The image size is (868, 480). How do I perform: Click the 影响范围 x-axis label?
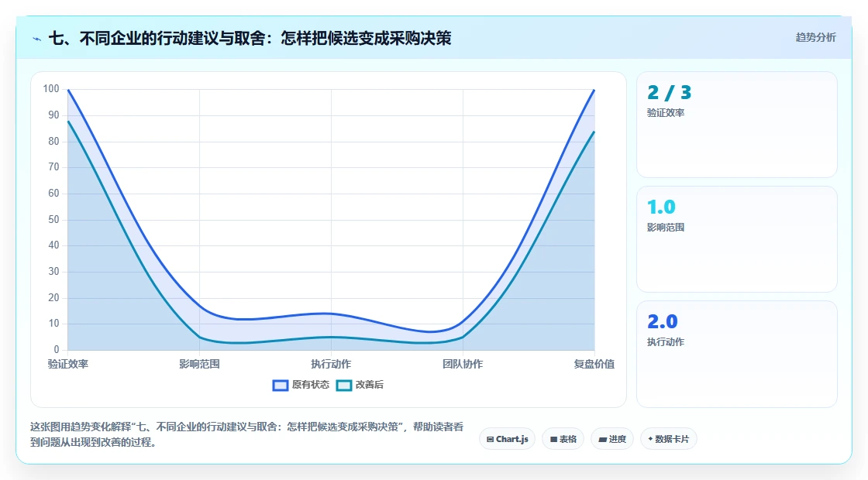tap(199, 364)
